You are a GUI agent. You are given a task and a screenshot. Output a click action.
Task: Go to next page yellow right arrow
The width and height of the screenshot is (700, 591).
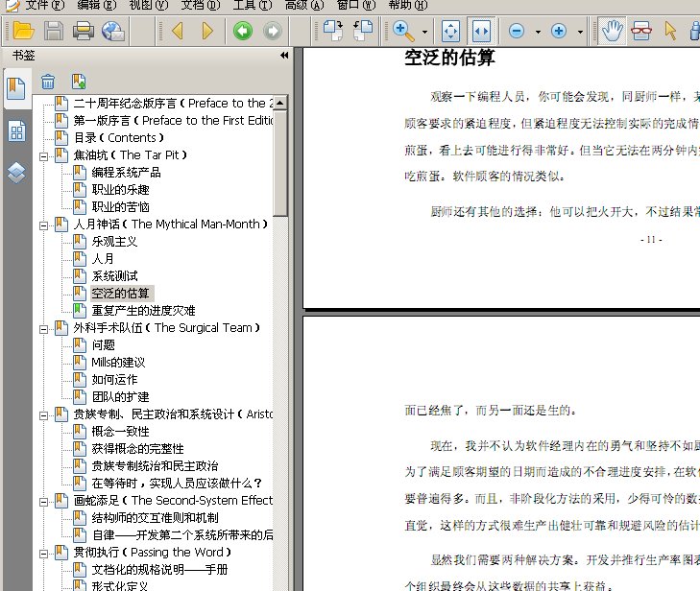tap(206, 31)
